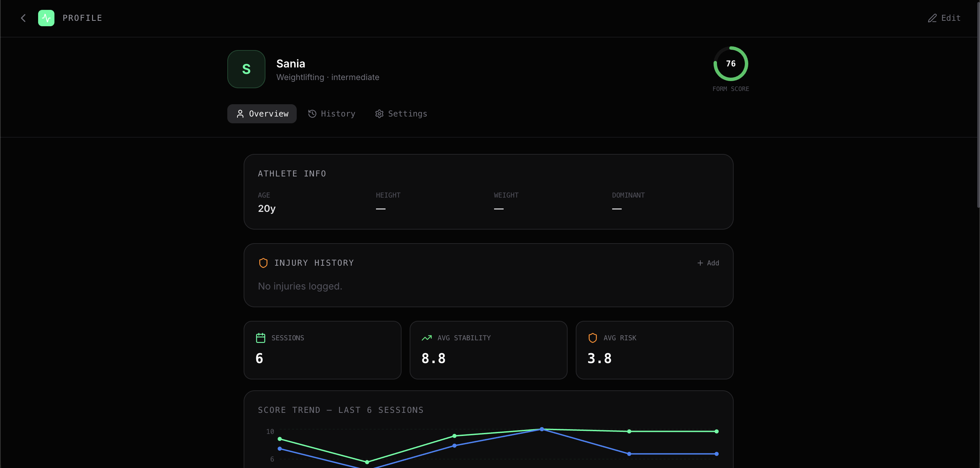Click the History clock icon
Image resolution: width=980 pixels, height=468 pixels.
[312, 114]
